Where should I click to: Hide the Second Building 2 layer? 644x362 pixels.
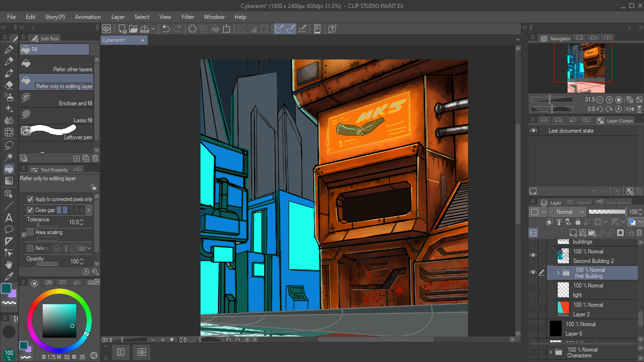tap(533, 255)
